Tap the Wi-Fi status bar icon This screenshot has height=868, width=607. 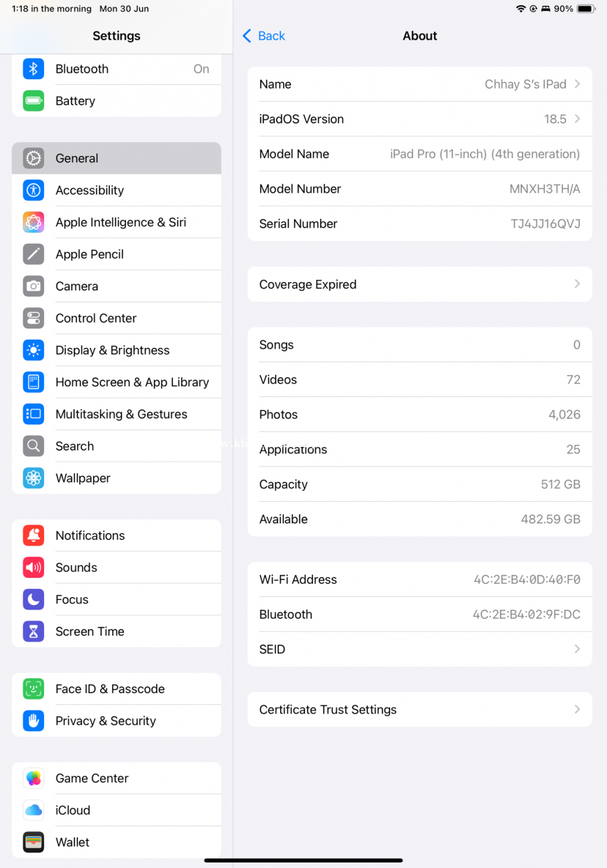click(521, 9)
